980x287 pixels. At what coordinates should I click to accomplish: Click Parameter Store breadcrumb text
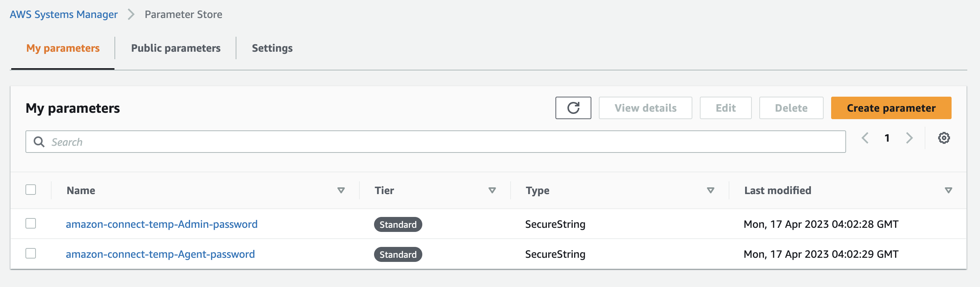pos(183,15)
